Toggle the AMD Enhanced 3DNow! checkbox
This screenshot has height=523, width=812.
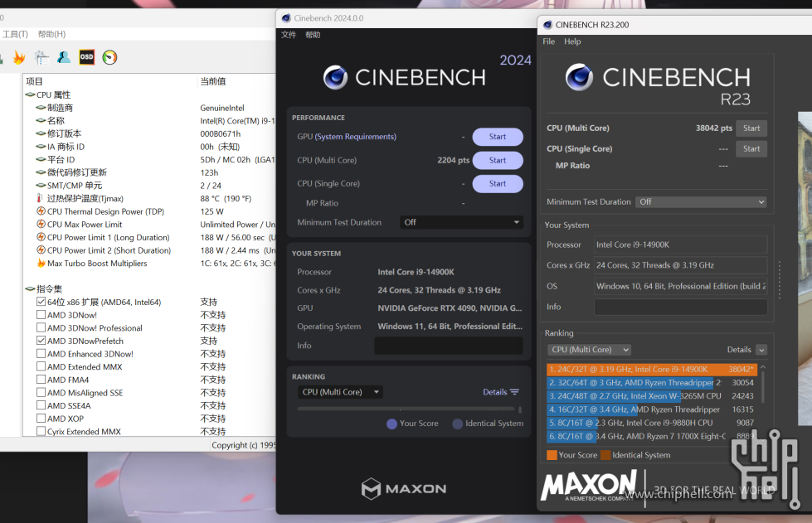41,353
